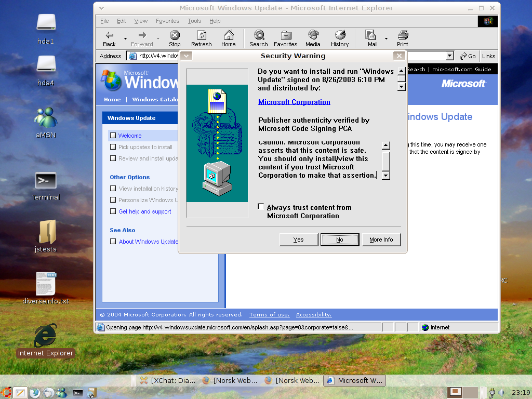Image resolution: width=532 pixels, height=399 pixels.
Task: Click the Ubuntu menu logo in the panel
Action: [6, 393]
